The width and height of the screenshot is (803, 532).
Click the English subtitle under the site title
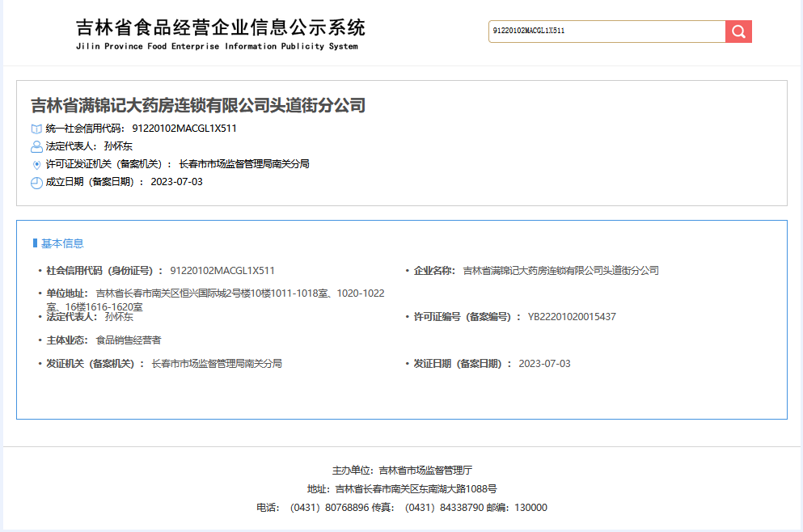click(216, 47)
